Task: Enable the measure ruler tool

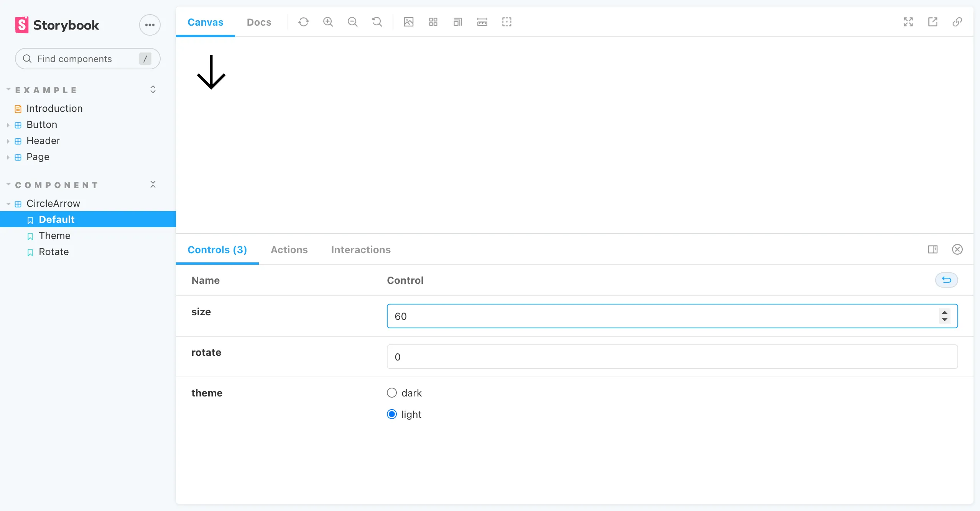Action: click(482, 22)
